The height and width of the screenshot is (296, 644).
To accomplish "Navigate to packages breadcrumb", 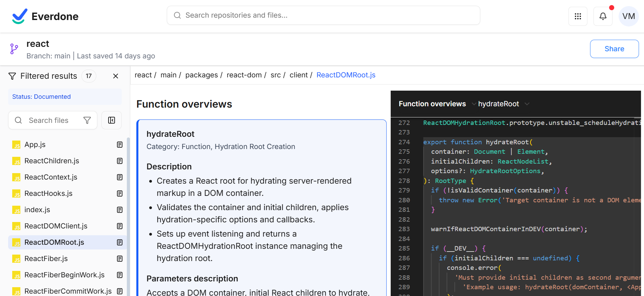I will (201, 75).
